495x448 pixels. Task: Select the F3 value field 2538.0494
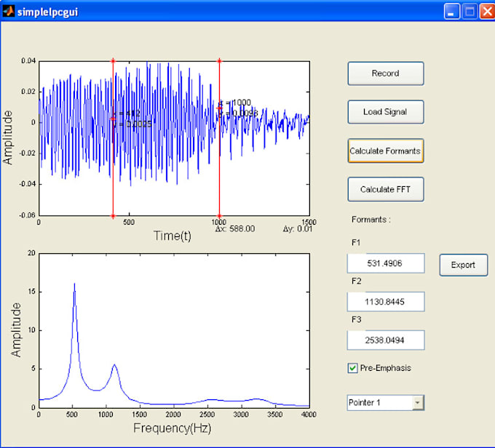386,340
